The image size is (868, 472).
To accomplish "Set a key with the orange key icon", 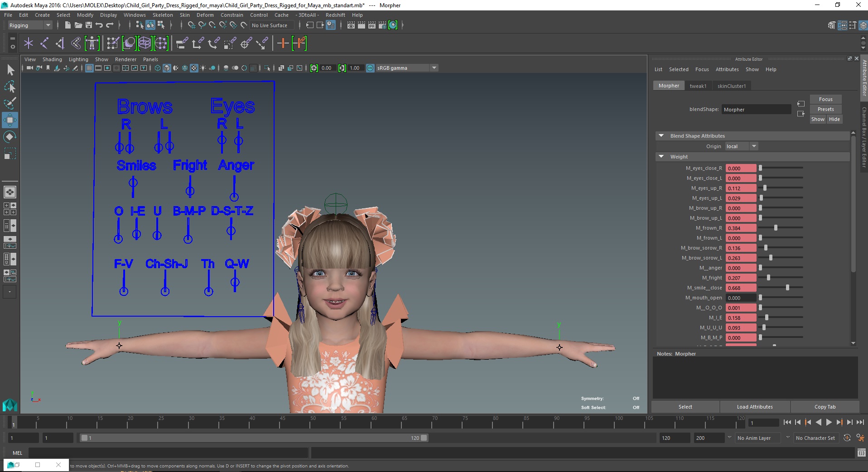I will [x=283, y=43].
